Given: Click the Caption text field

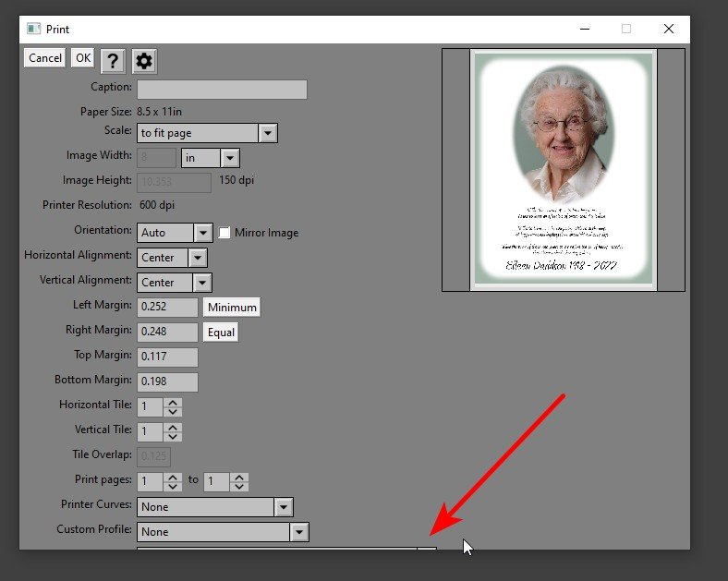Looking at the screenshot, I should 222,90.
